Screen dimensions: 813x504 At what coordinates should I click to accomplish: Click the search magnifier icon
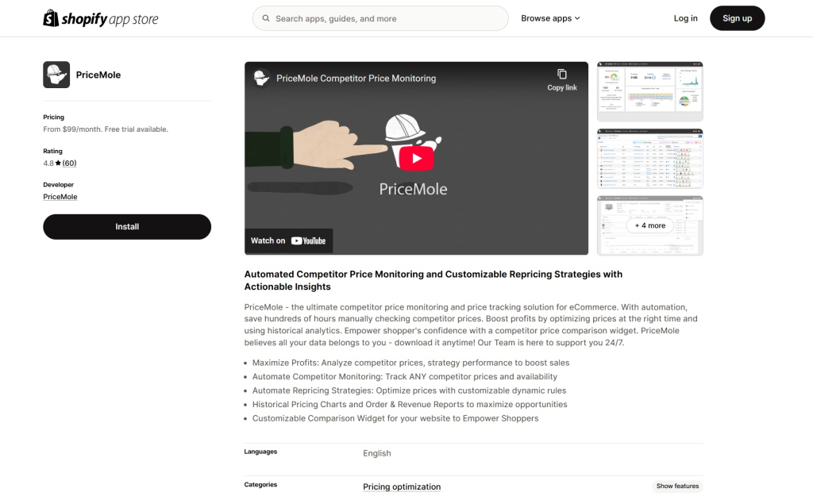(x=266, y=18)
